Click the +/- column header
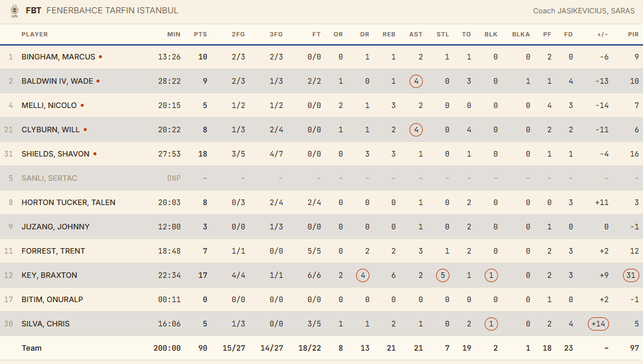 tap(602, 35)
